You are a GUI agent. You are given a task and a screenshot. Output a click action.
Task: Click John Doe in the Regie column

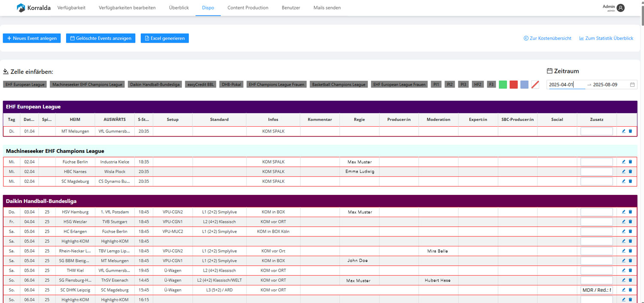coord(358,261)
